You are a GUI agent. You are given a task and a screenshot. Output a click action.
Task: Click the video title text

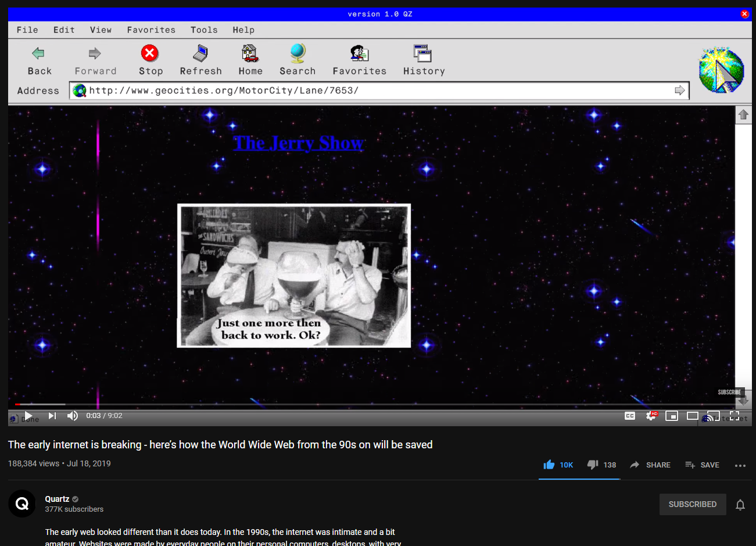click(220, 445)
